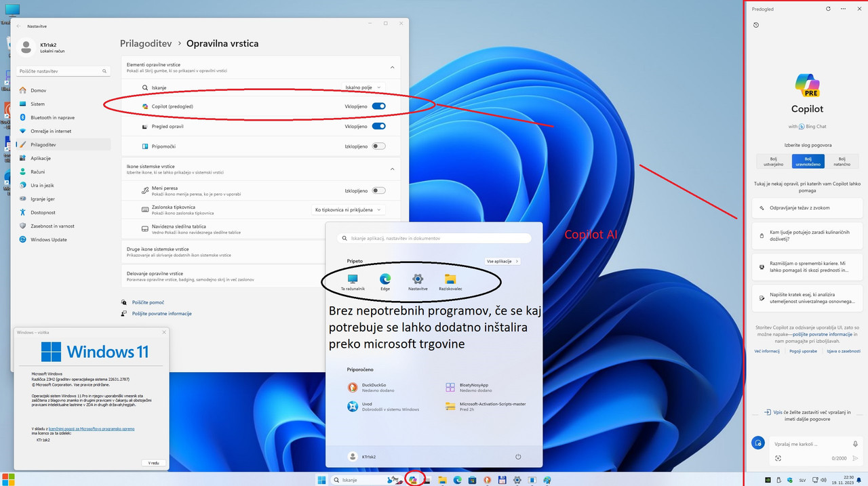Click the Copilot new topic button
The image size is (868, 486).
click(x=758, y=443)
